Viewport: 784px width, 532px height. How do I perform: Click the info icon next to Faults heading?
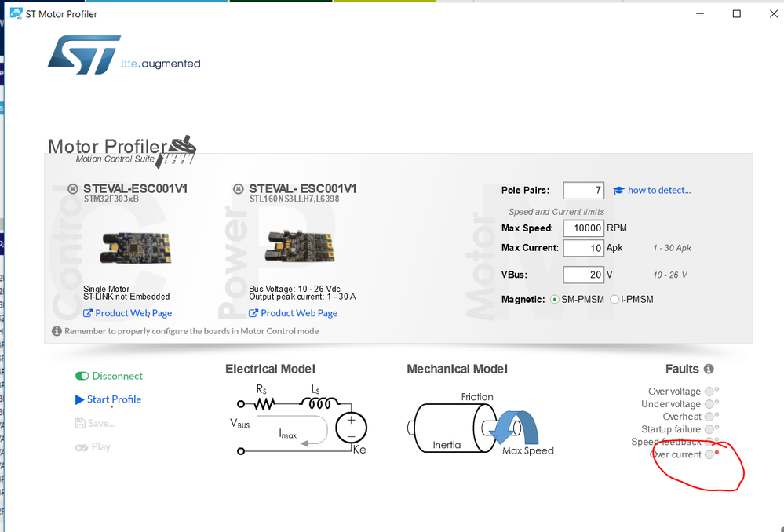point(709,369)
